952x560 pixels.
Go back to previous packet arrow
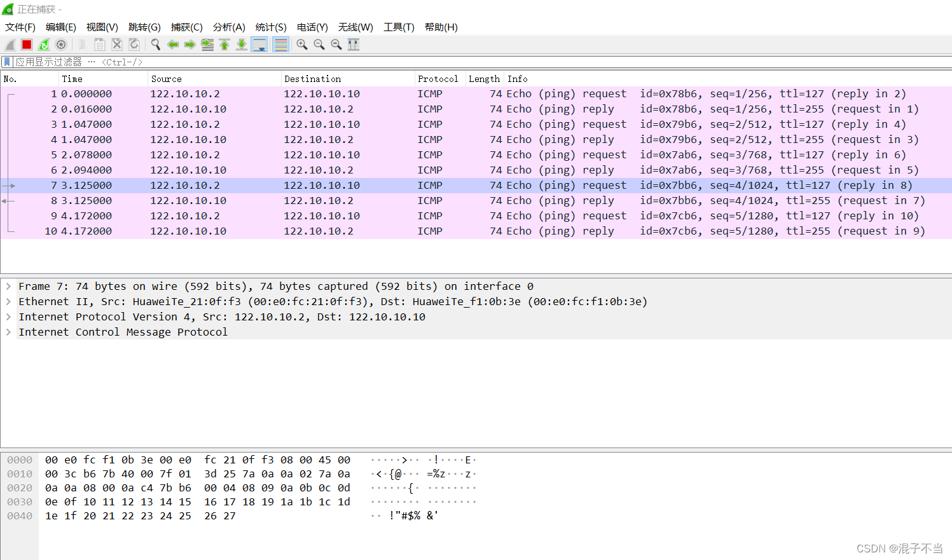pos(173,44)
